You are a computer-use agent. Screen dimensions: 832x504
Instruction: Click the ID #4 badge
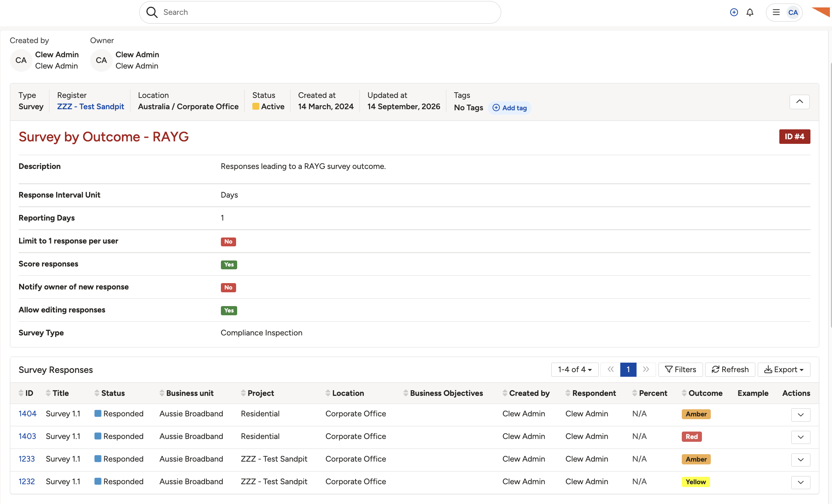795,137
